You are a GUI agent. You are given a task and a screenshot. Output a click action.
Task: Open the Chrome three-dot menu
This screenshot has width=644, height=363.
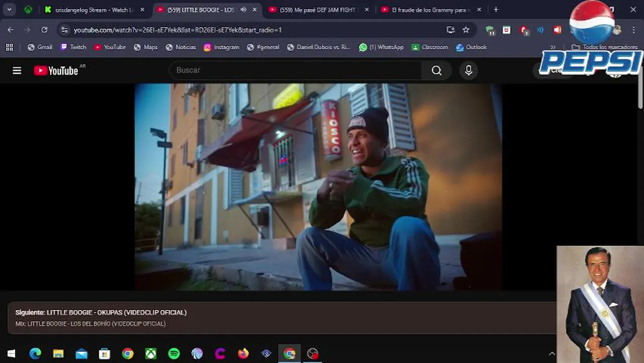633,30
